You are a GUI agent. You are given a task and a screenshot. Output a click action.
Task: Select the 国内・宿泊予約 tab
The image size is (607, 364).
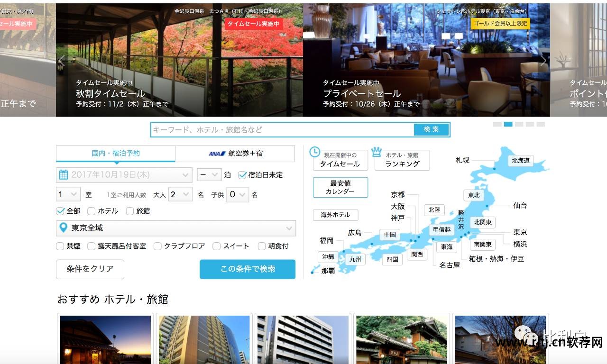116,154
